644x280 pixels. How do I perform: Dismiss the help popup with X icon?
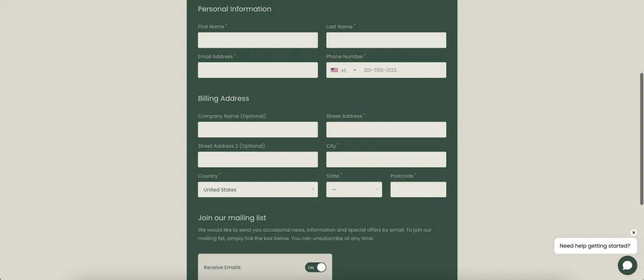point(633,233)
